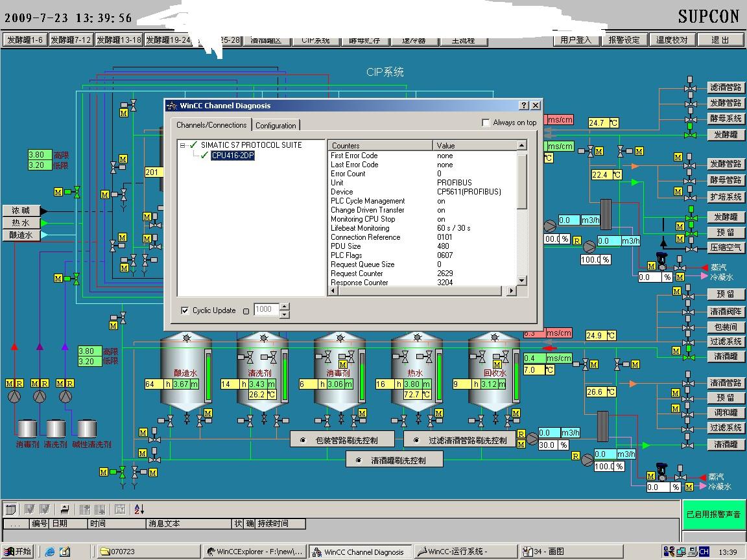This screenshot has height=560, width=747.
Task: Open the 发酵罐19-24 screen
Action: (168, 40)
